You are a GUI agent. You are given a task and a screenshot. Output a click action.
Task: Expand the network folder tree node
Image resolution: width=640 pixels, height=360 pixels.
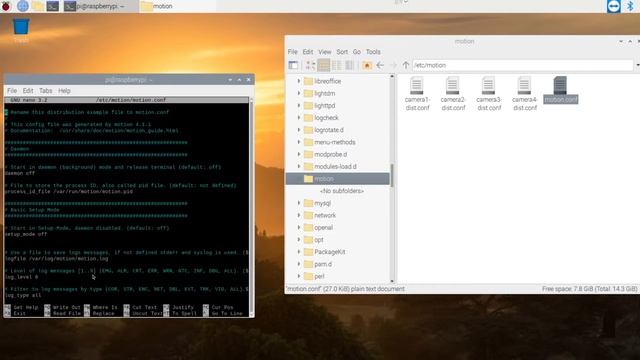pos(299,216)
